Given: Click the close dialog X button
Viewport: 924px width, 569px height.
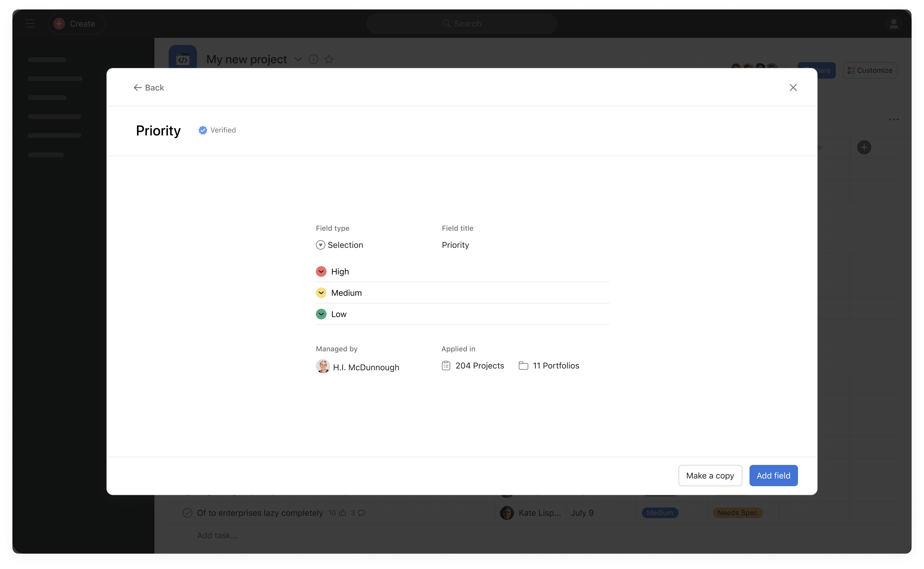Looking at the screenshot, I should tap(793, 87).
